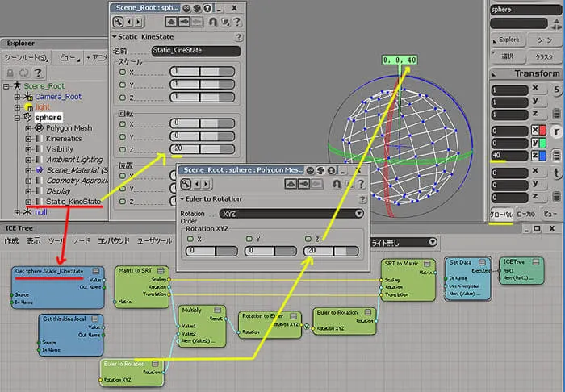The image size is (565, 392).
Task: Click the previous arrow in Euler to Rotation toolbar
Action: [197, 184]
